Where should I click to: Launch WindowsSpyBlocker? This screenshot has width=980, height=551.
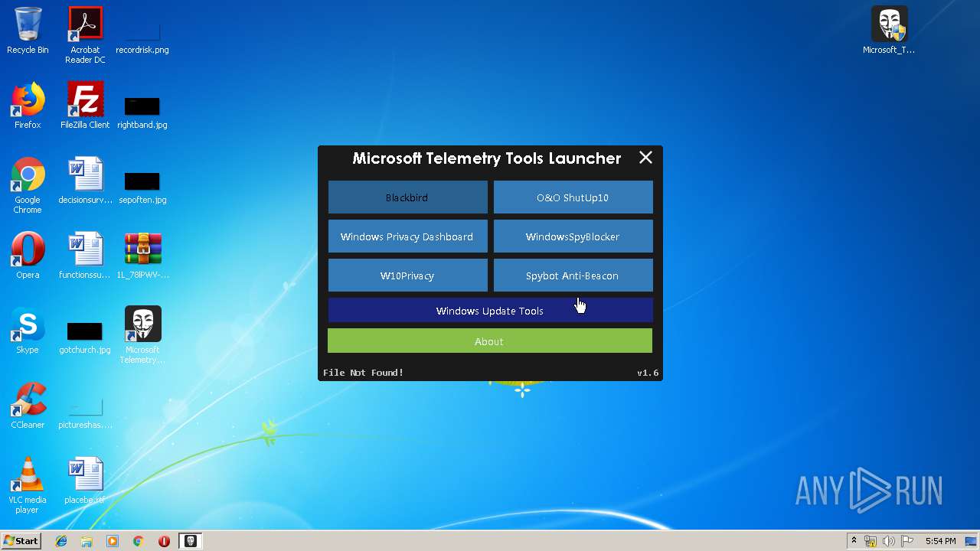click(x=573, y=236)
